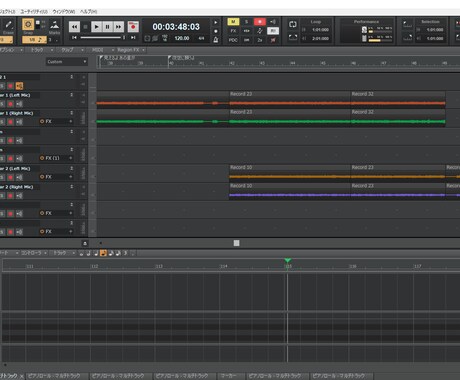Select the Erase tool

click(x=8, y=27)
